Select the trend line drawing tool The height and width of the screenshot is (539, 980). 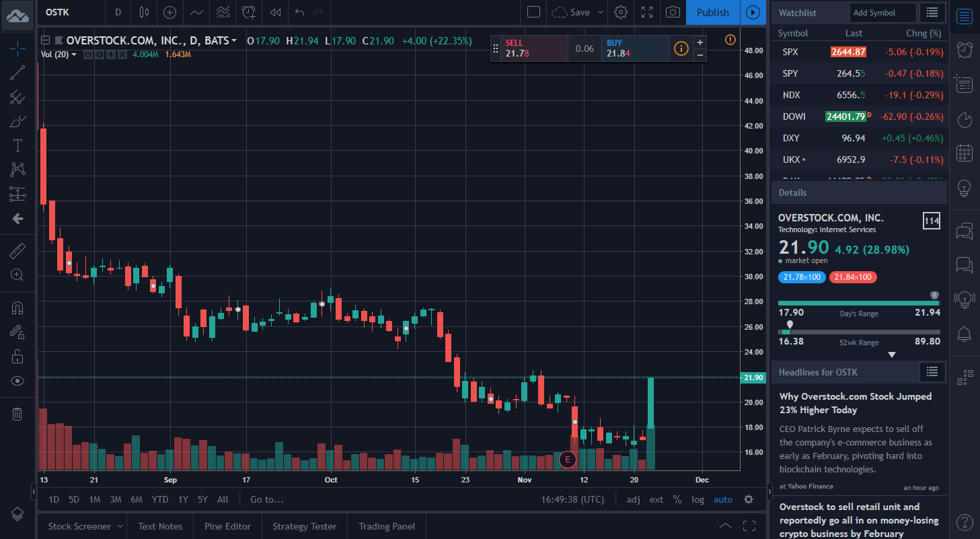[17, 73]
